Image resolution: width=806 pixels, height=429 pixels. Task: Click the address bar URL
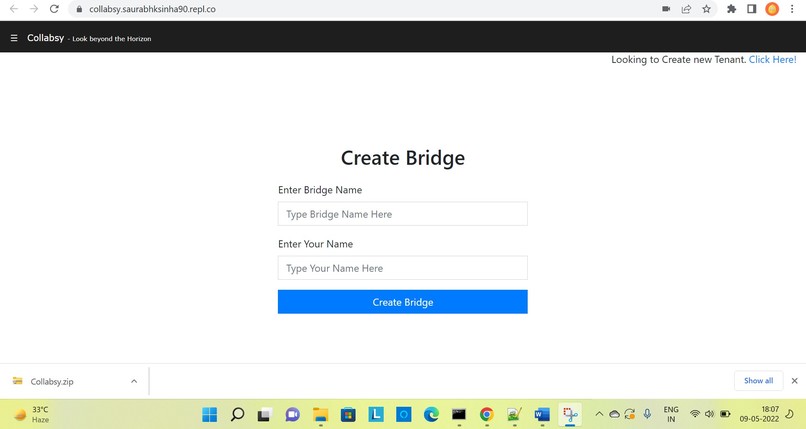(x=152, y=9)
